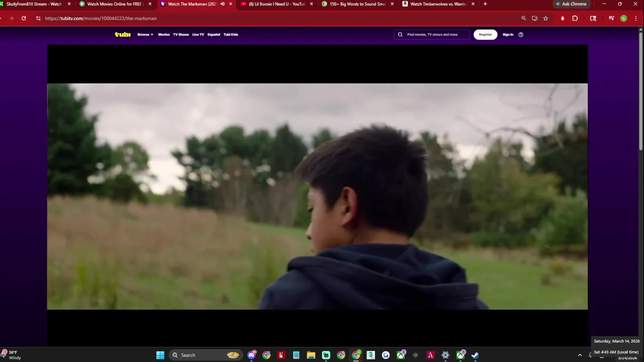Image resolution: width=644 pixels, height=362 pixels.
Task: Click the Register button
Action: [x=486, y=35]
